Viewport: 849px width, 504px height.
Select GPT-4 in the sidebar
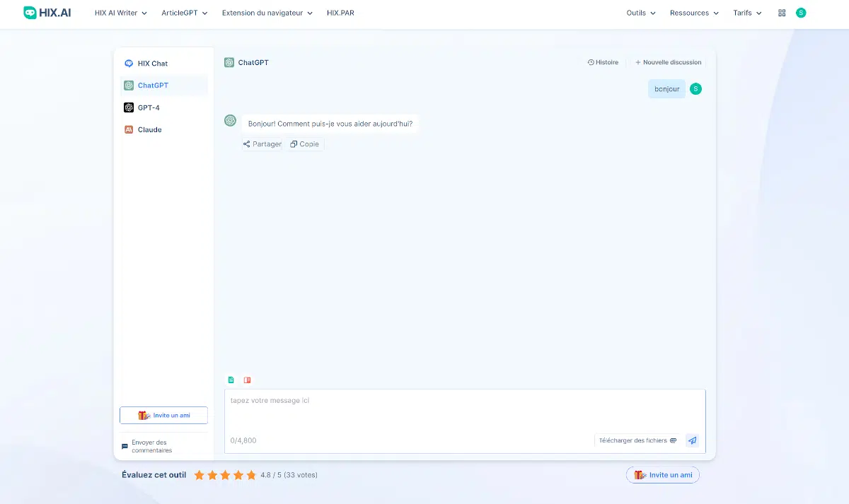coord(164,107)
